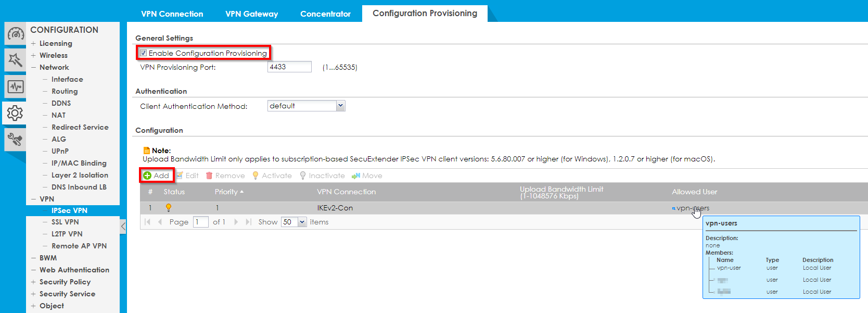Click the VPN Provisioning Port field

pyautogui.click(x=289, y=67)
